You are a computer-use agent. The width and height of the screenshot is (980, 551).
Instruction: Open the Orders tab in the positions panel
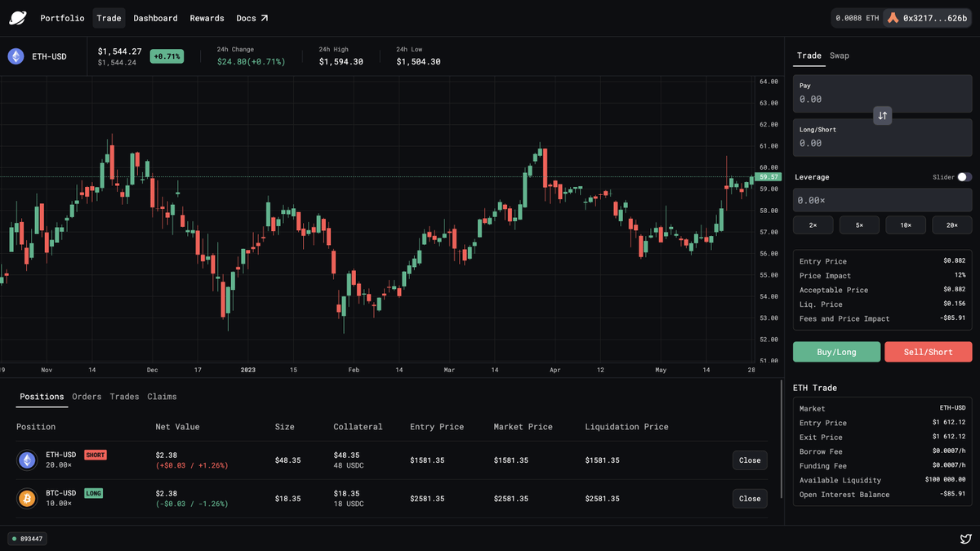point(87,396)
